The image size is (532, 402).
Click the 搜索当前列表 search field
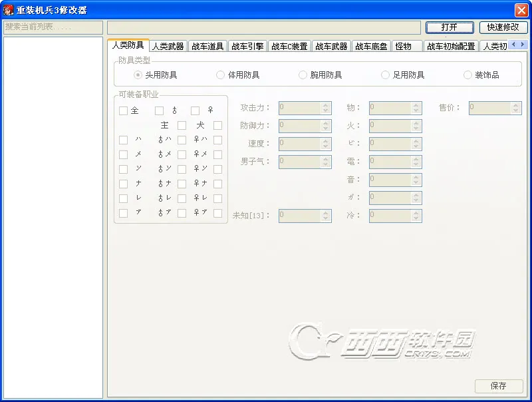tap(52, 27)
